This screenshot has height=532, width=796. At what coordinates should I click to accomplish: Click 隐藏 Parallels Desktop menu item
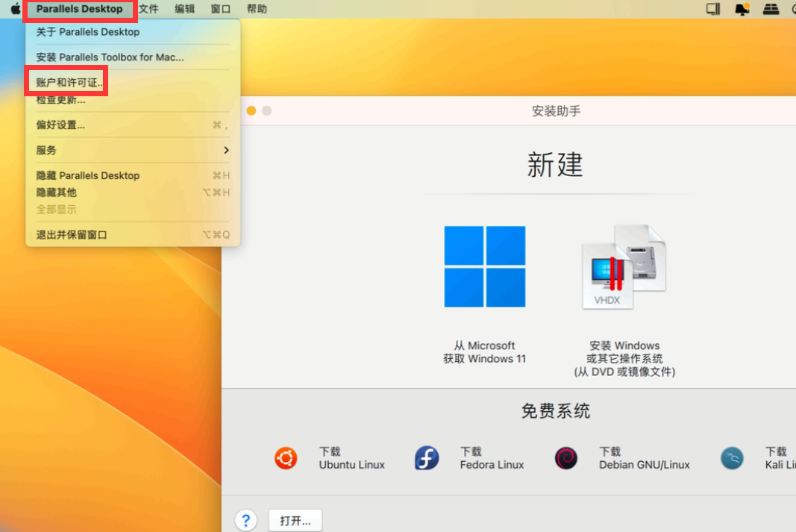tap(88, 175)
